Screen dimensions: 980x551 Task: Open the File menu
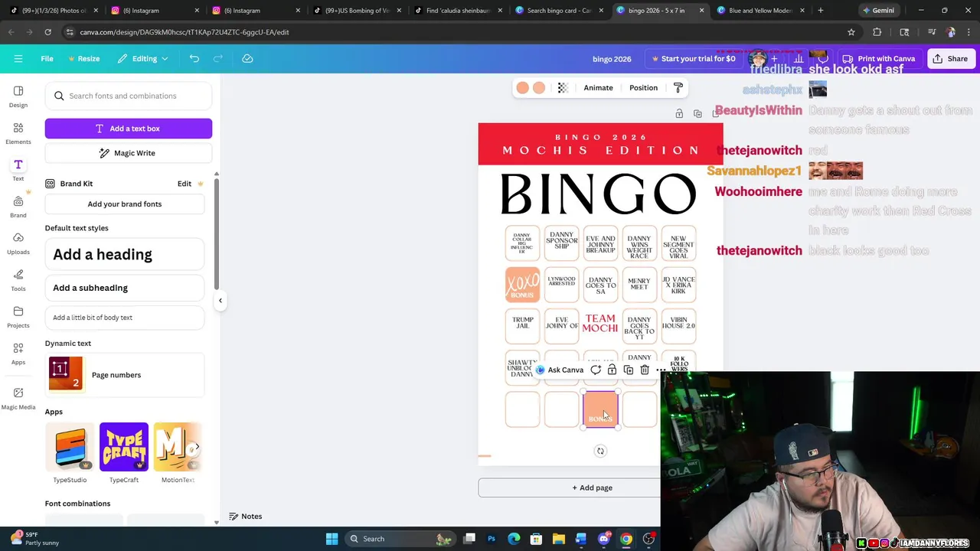(47, 58)
